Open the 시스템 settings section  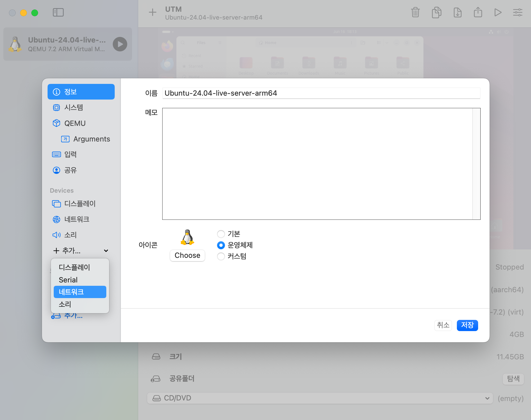click(81, 107)
